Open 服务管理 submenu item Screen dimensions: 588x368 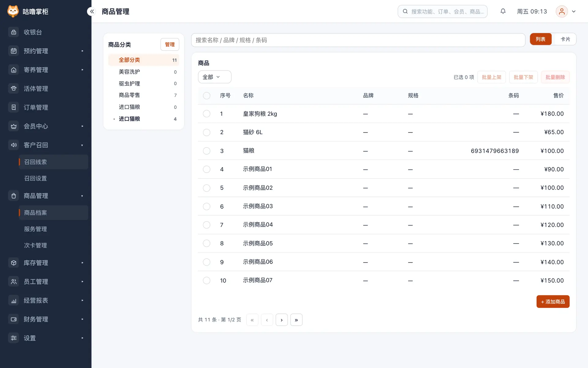[54, 229]
